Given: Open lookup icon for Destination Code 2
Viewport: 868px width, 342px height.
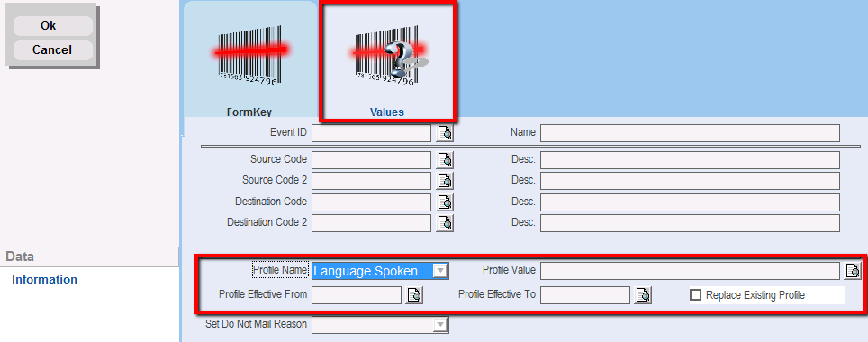Looking at the screenshot, I should 445,222.
